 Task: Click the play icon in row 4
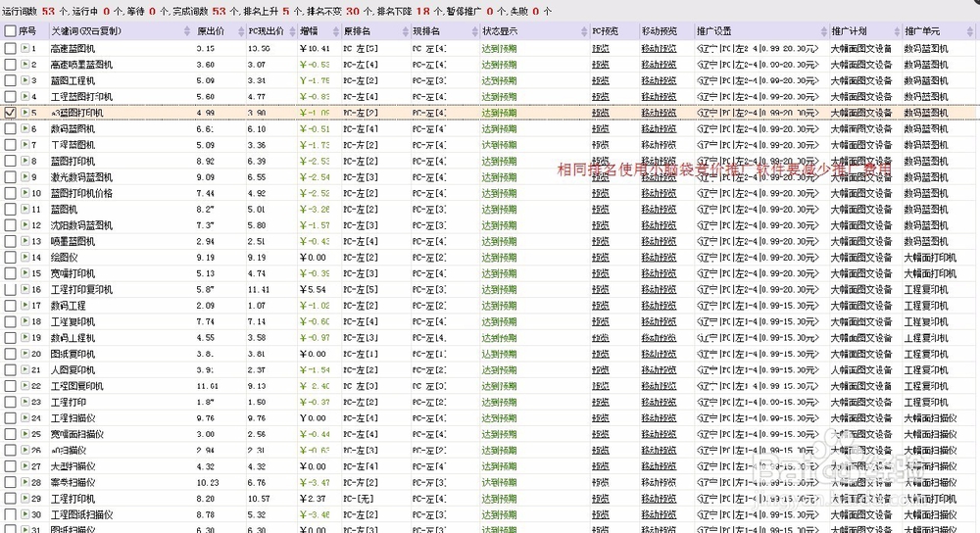pyautogui.click(x=25, y=97)
